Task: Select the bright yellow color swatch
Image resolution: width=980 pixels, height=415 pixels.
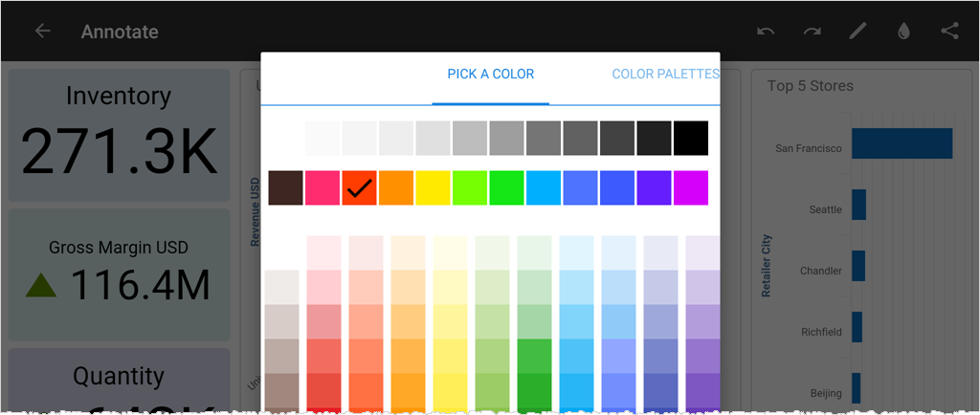Action: pos(434,187)
